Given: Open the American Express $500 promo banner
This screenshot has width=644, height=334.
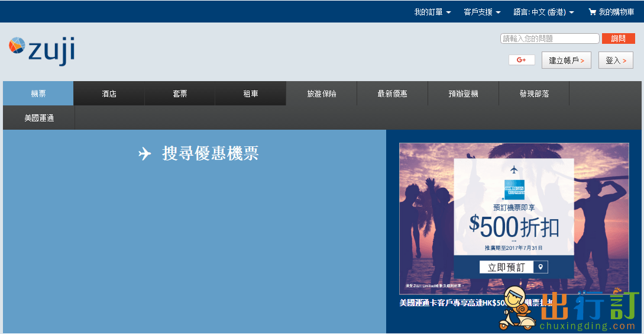Looking at the screenshot, I should pyautogui.click(x=514, y=219).
